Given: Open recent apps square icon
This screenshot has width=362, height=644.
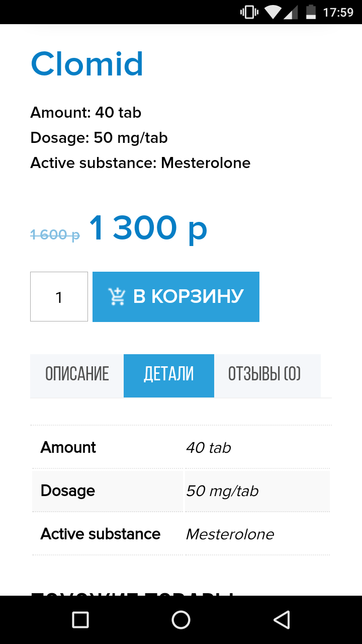Looking at the screenshot, I should 80,619.
